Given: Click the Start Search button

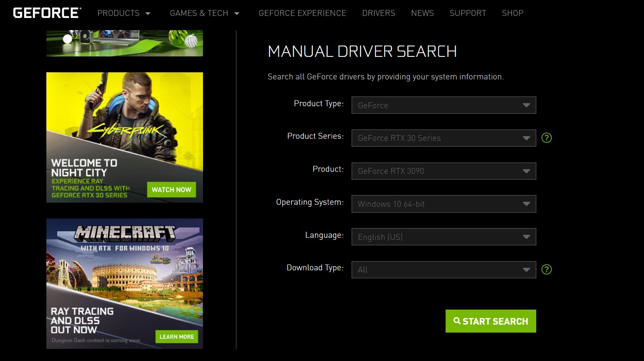Looking at the screenshot, I should [491, 321].
